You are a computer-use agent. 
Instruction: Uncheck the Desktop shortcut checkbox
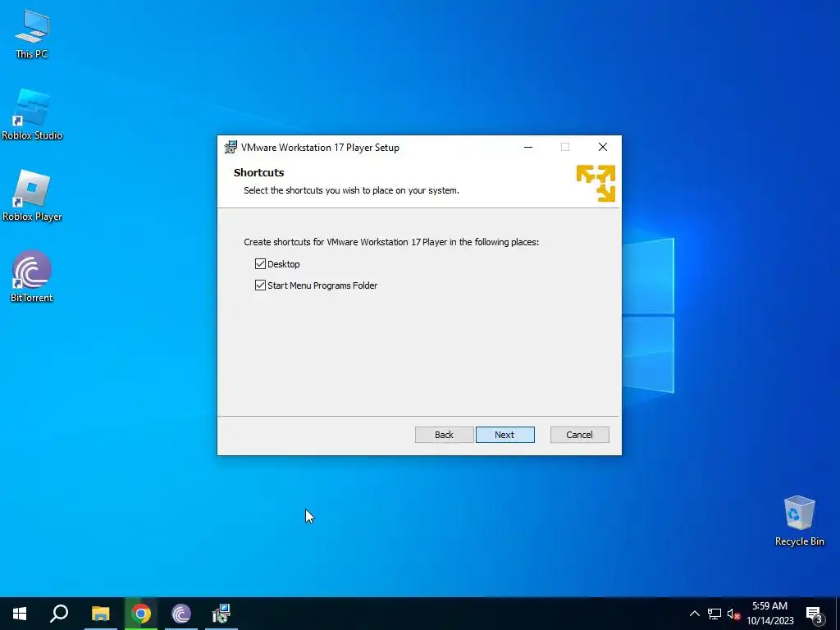(260, 264)
